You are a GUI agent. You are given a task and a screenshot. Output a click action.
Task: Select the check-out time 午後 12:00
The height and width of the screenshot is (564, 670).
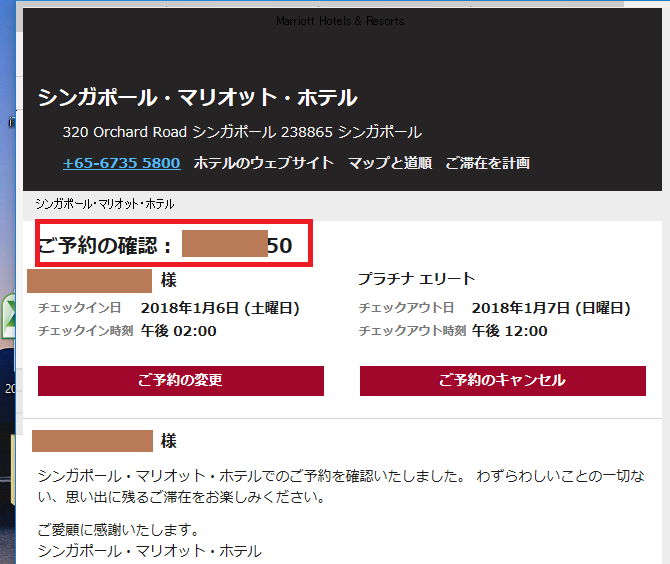[x=509, y=331]
